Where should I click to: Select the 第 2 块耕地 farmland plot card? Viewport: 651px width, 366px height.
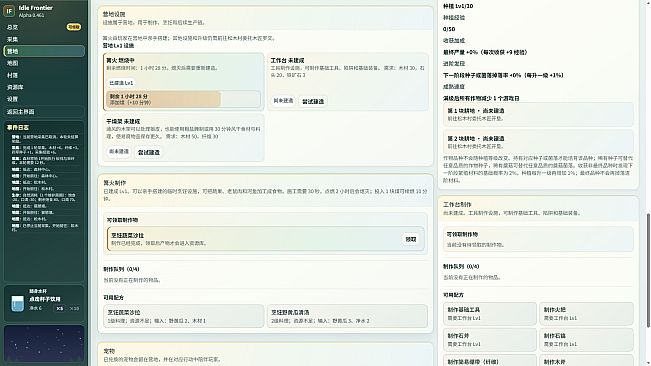pos(538,142)
